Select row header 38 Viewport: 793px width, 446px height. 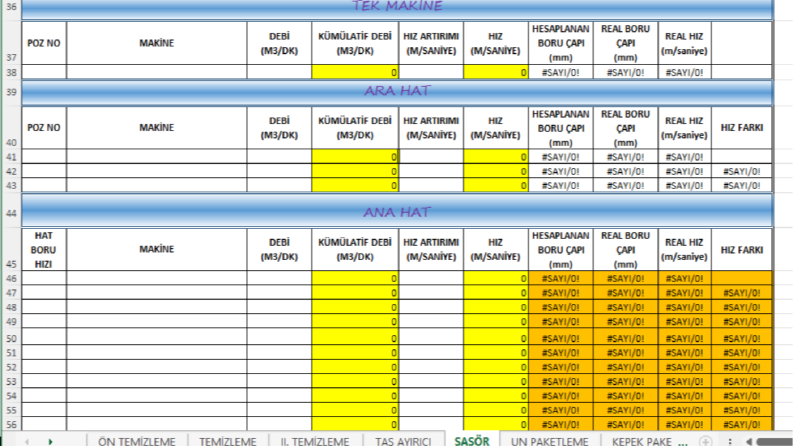(x=11, y=72)
